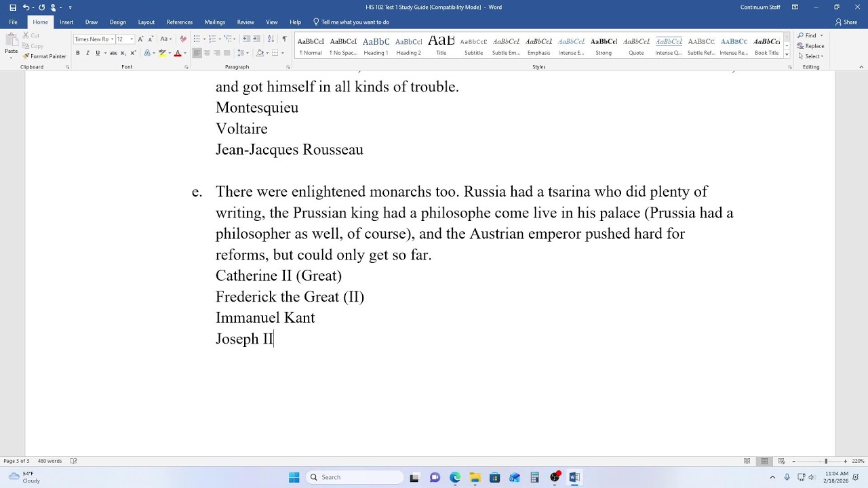868x488 pixels.
Task: Apply the Normal style
Action: pyautogui.click(x=311, y=45)
